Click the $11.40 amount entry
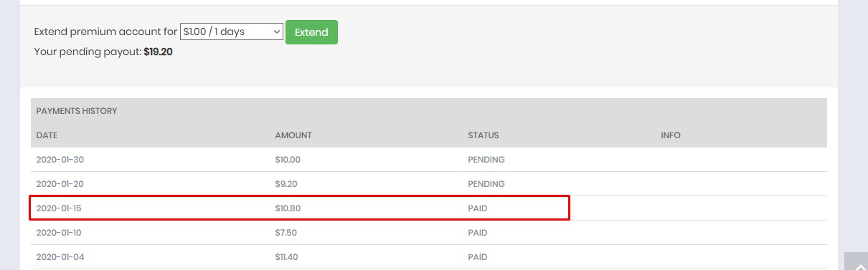Screen dimensions: 868x270 pos(286,257)
